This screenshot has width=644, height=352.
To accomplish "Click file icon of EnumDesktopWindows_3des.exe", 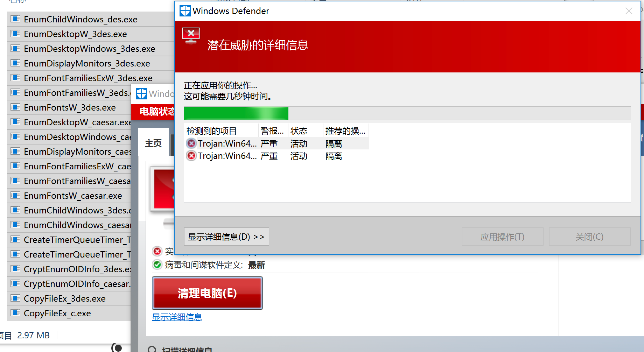I will [x=15, y=48].
